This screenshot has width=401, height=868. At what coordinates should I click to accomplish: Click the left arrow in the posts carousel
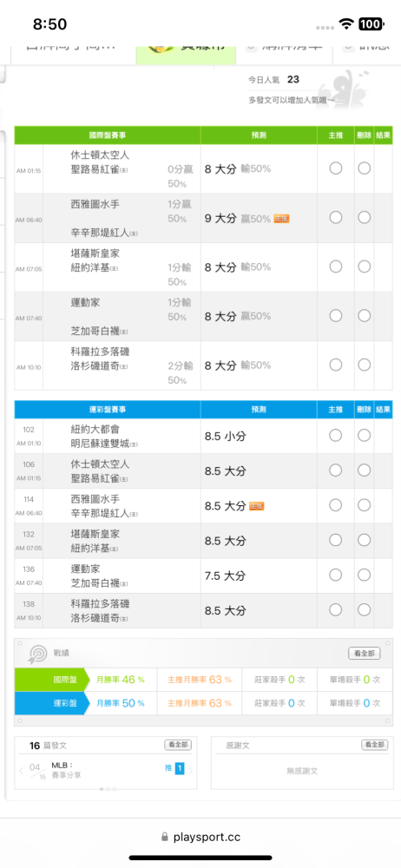(22, 770)
